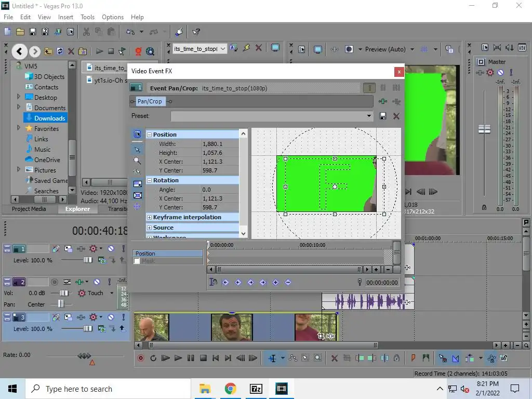
Task: Select the Position keyframe row label
Action: click(168, 254)
